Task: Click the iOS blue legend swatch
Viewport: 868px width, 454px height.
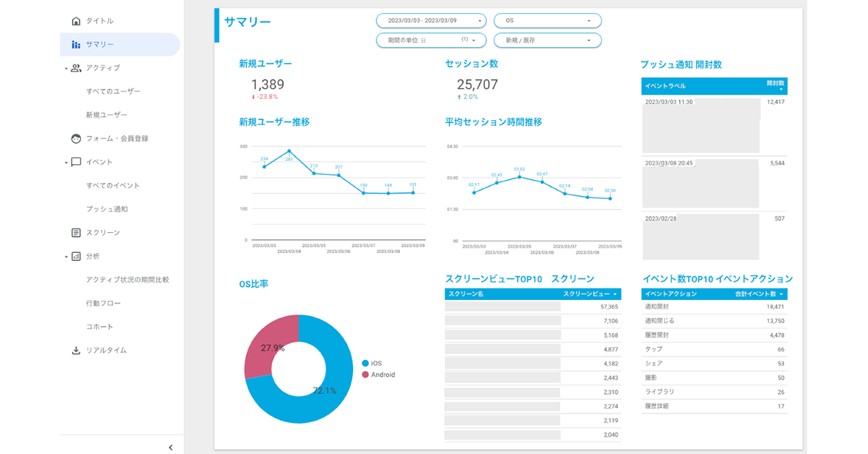Action: 365,363
